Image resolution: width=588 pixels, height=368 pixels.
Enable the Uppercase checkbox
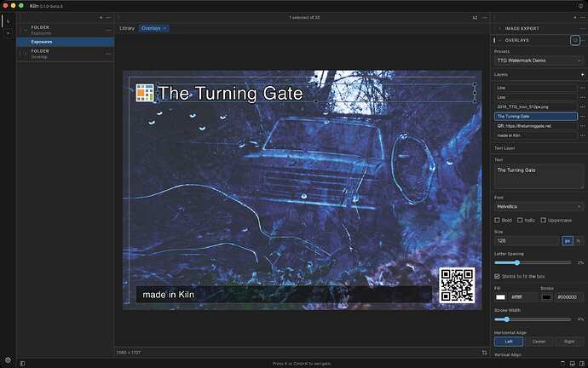[543, 221]
